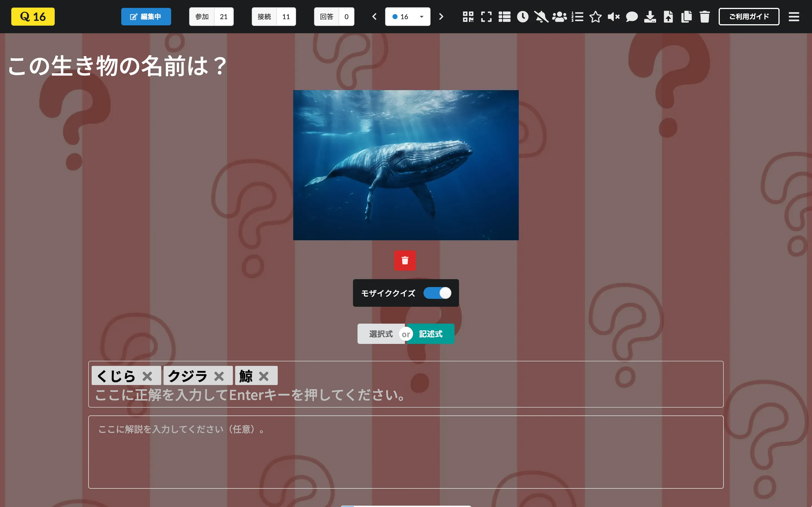The width and height of the screenshot is (812, 507).
Task: Open the chat icon
Action: click(x=632, y=16)
